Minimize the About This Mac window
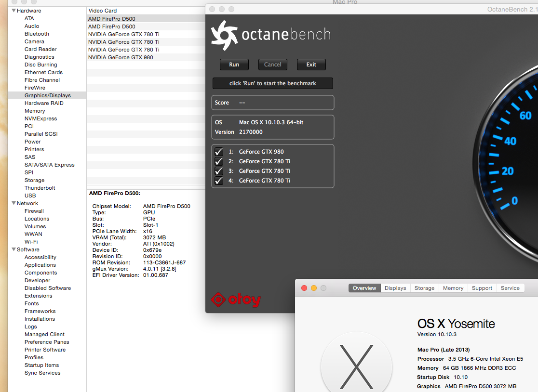This screenshot has width=538, height=392. click(x=314, y=288)
